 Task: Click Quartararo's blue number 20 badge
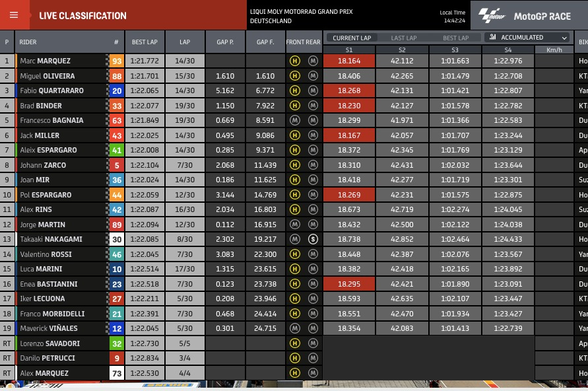click(x=116, y=90)
